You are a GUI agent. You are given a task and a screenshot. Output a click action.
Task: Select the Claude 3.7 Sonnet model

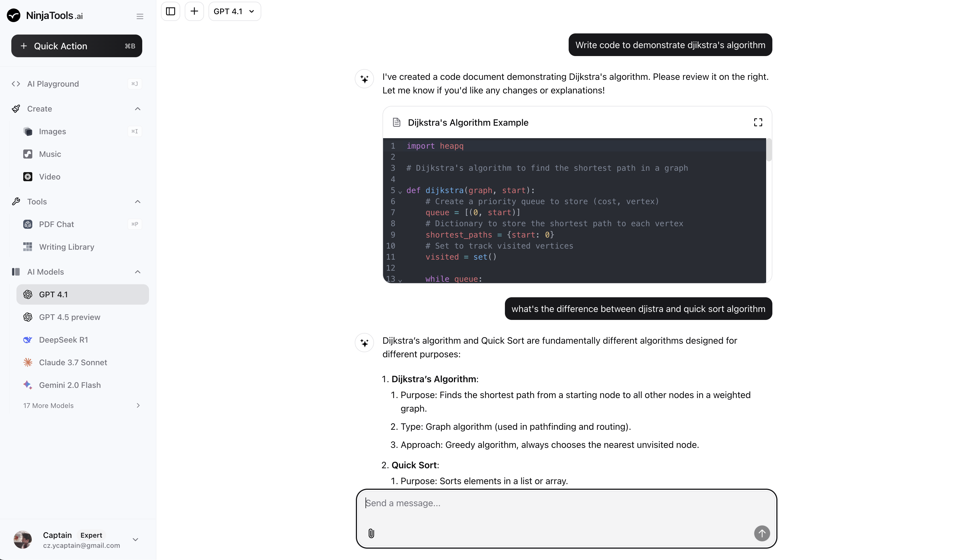(73, 362)
